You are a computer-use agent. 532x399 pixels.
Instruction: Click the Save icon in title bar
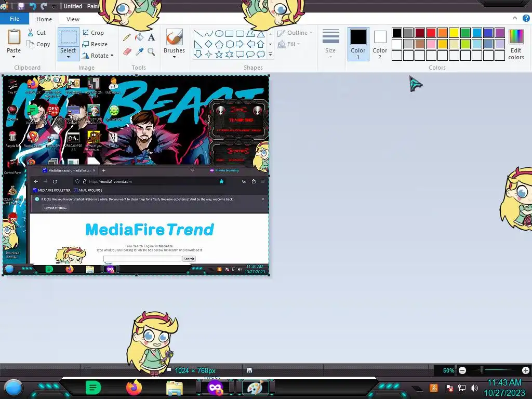[21, 6]
